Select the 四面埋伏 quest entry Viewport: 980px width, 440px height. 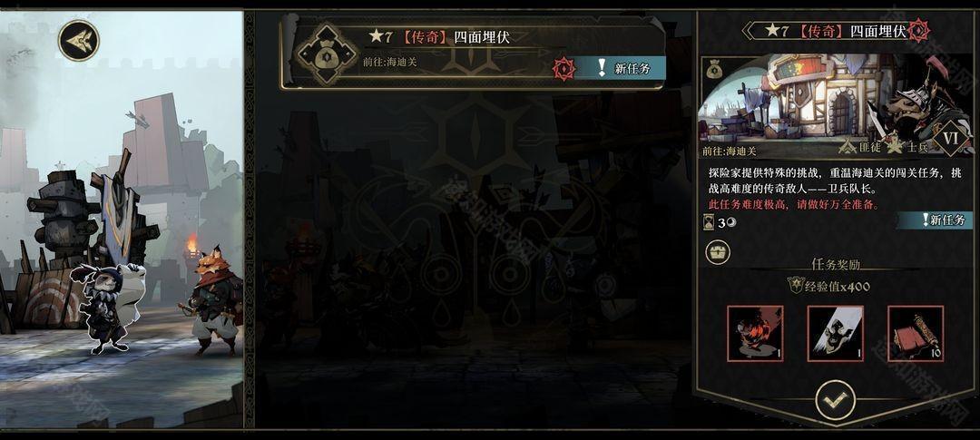point(473,53)
